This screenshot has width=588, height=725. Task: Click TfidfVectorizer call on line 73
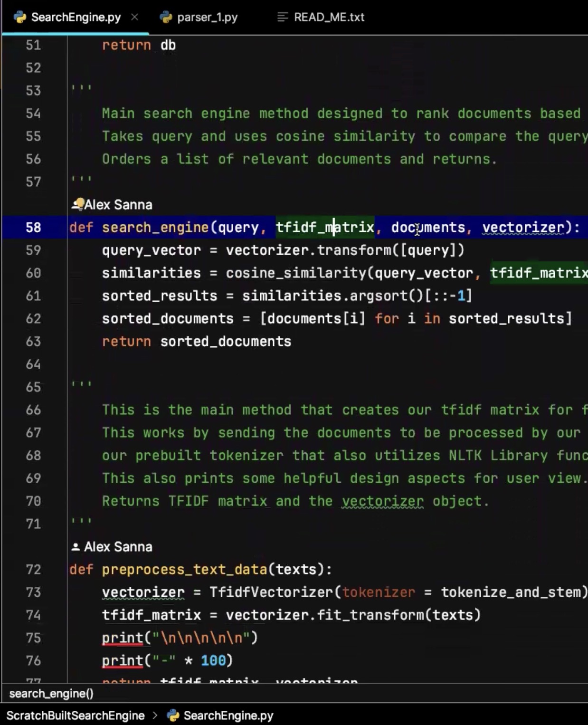click(271, 592)
